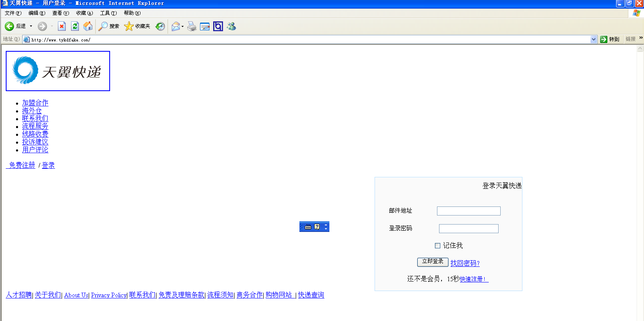Open the 流程须知 footer link

tap(221, 295)
